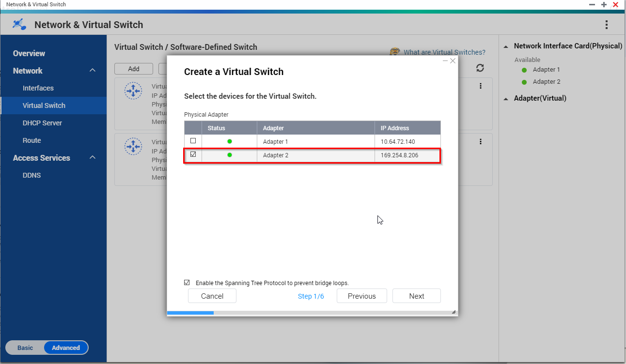Collapse the Network section in the sidebar
Viewport: 626px width, 364px height.
pos(93,71)
